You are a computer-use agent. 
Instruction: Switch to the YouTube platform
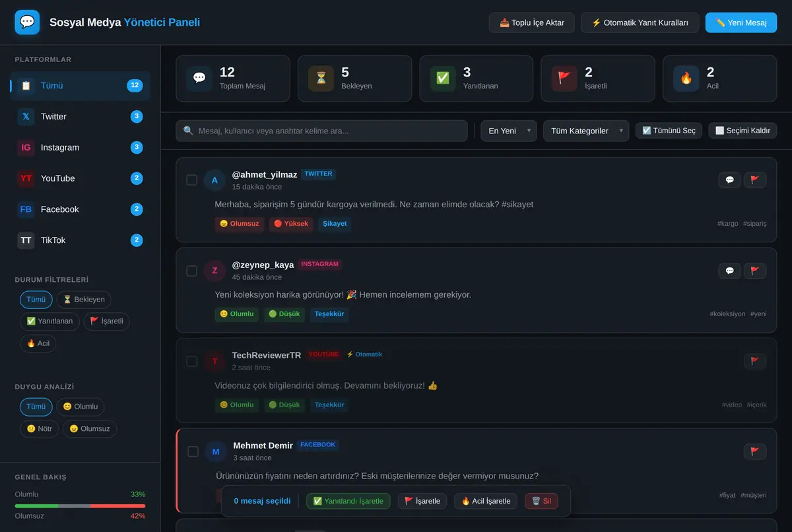tap(80, 178)
